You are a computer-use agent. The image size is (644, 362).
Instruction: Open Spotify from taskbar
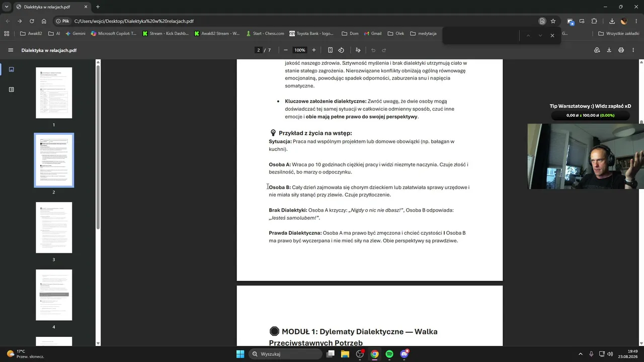[x=389, y=354]
